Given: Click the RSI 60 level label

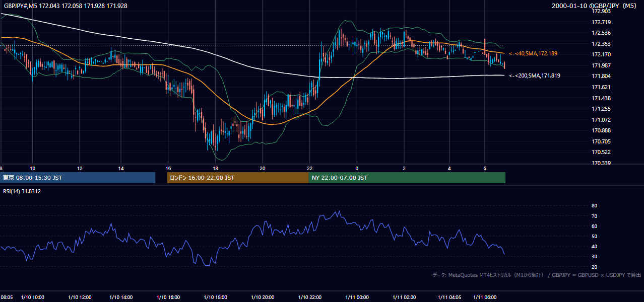Looking at the screenshot, I should (594, 226).
